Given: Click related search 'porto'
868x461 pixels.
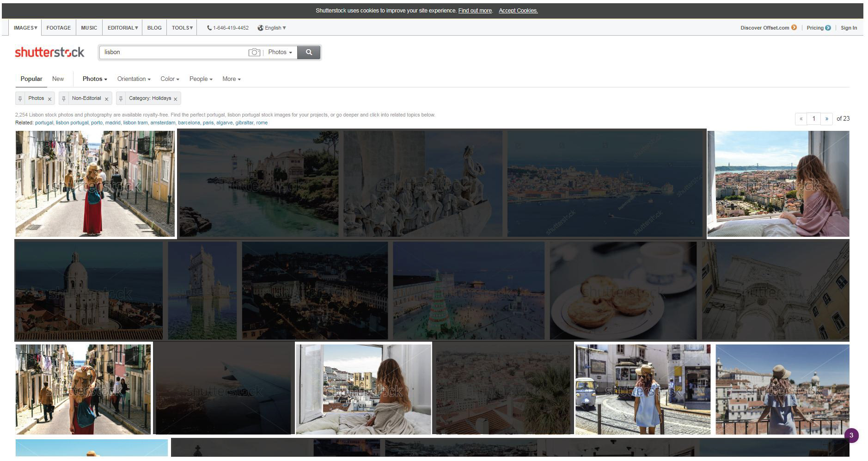Looking at the screenshot, I should tap(97, 123).
